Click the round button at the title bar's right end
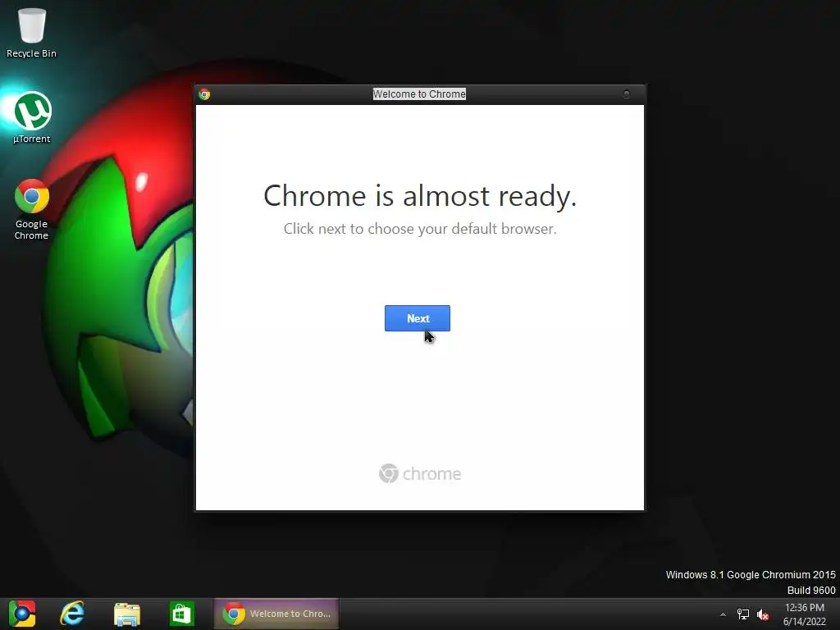840x630 pixels. (x=626, y=94)
